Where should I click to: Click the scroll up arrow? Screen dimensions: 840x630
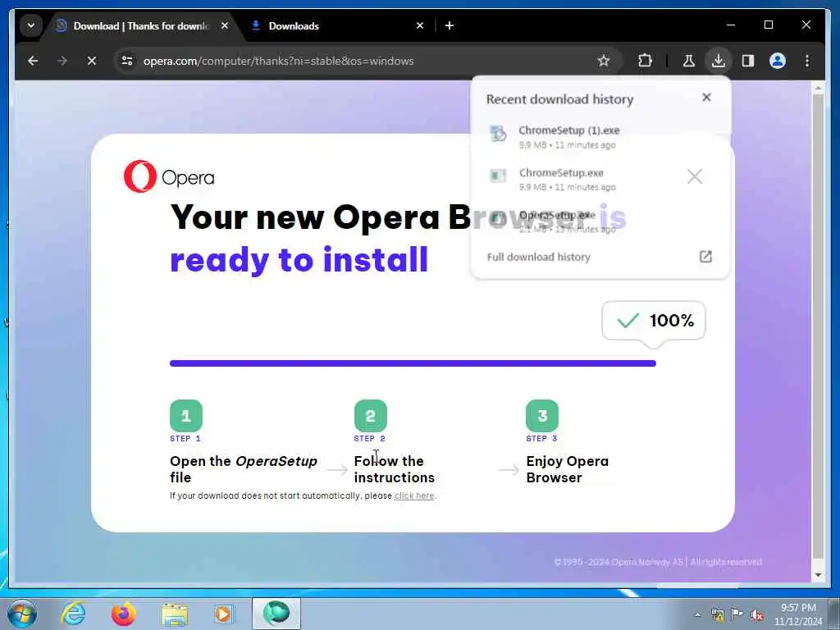818,87
